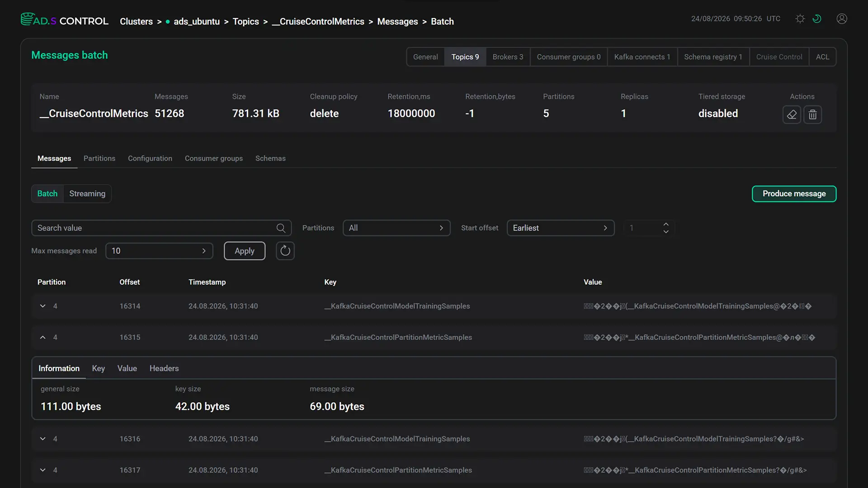Open the Partitions All dropdown
This screenshot has height=488, width=868.
[x=396, y=228]
